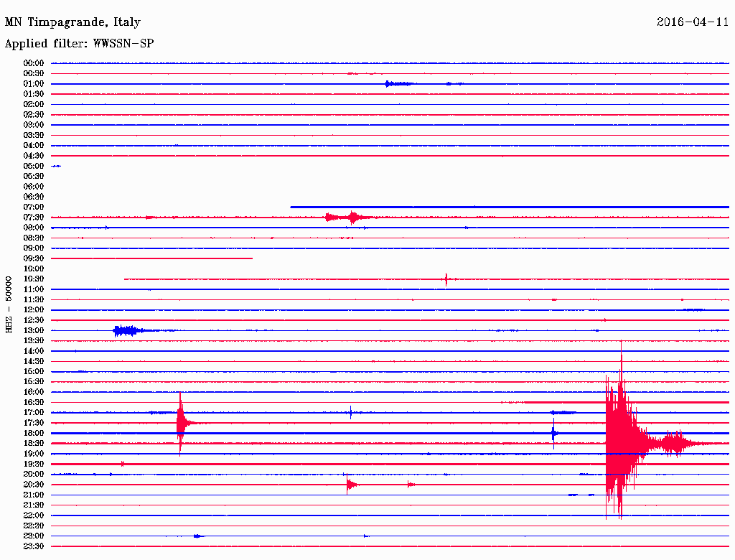Click the blue event burst on 13:00 trace
The height and width of the screenshot is (560, 735).
point(128,331)
